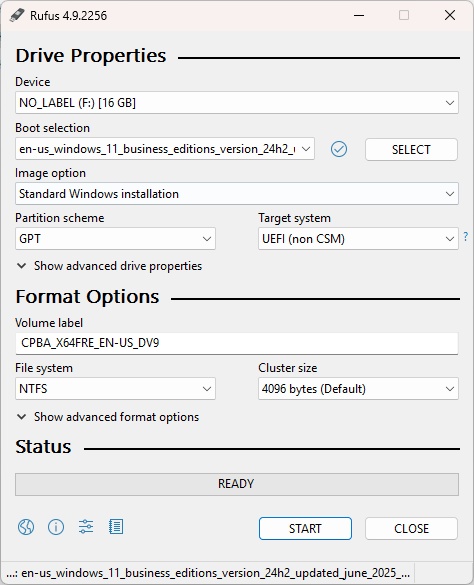This screenshot has height=585, width=474.
Task: Expand Show advanced drive properties
Action: tap(109, 266)
